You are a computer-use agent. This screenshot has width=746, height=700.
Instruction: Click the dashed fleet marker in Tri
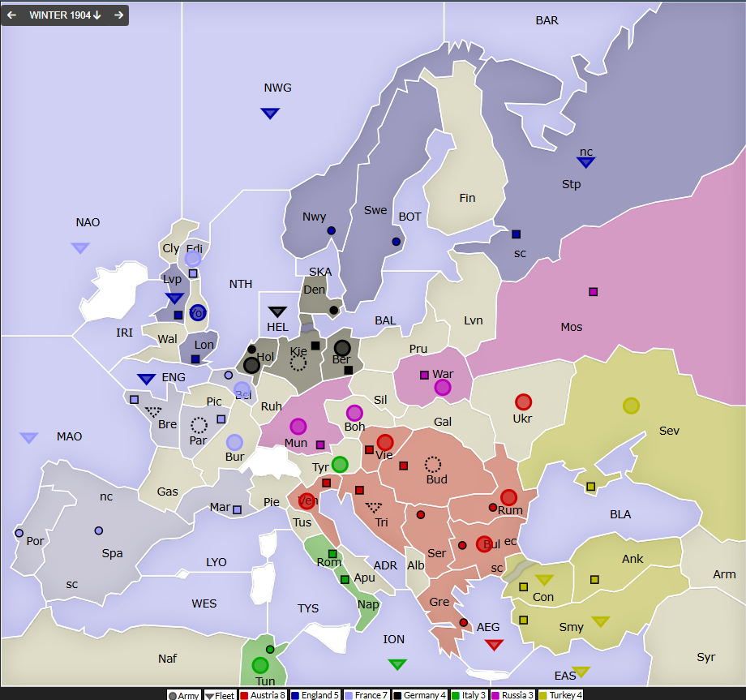pyautogui.click(x=374, y=507)
